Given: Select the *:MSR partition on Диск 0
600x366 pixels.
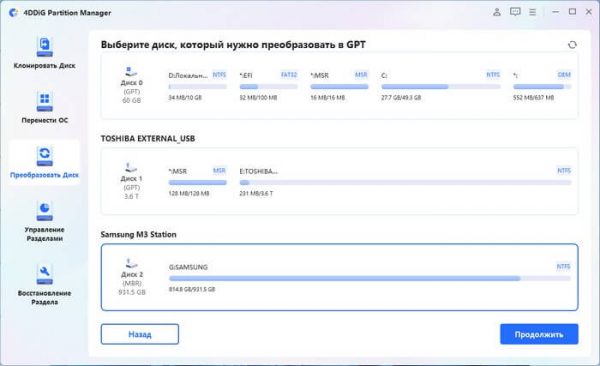Looking at the screenshot, I should (x=339, y=86).
